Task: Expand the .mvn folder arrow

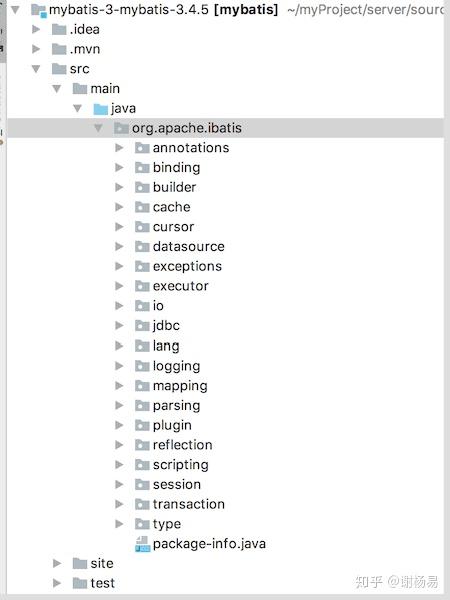Action: [x=36, y=49]
